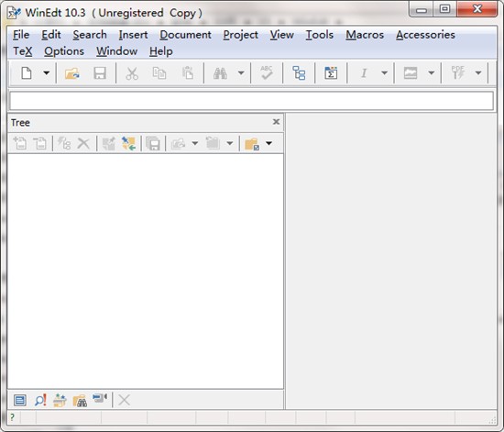Click the PDF TeX compile icon
Screen dimensions: 504x432
[x=457, y=72]
